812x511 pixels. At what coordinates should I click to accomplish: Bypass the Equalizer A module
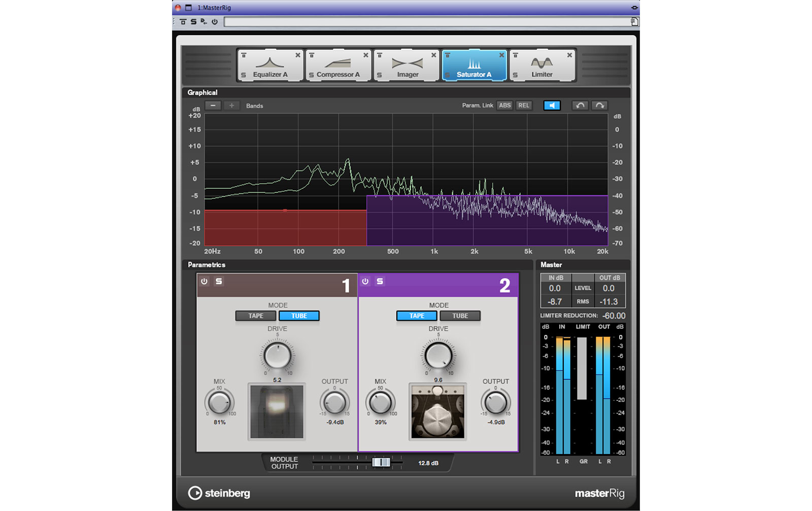click(244, 55)
